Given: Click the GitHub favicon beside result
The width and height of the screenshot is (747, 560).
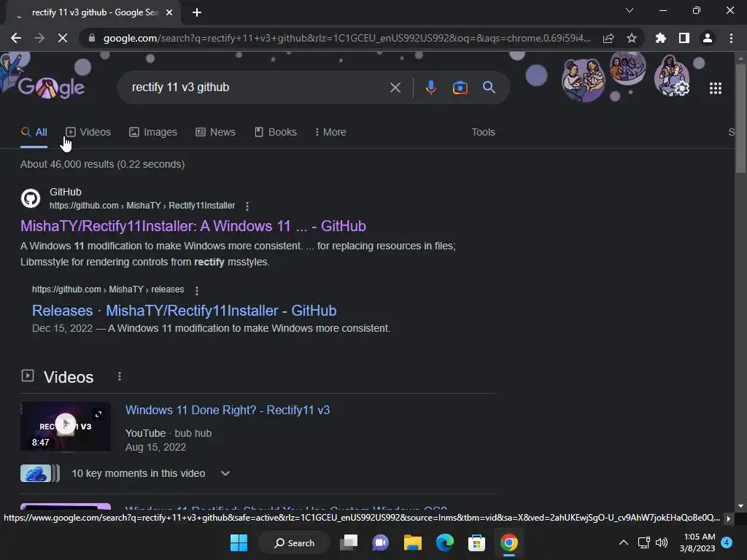Looking at the screenshot, I should click(31, 198).
